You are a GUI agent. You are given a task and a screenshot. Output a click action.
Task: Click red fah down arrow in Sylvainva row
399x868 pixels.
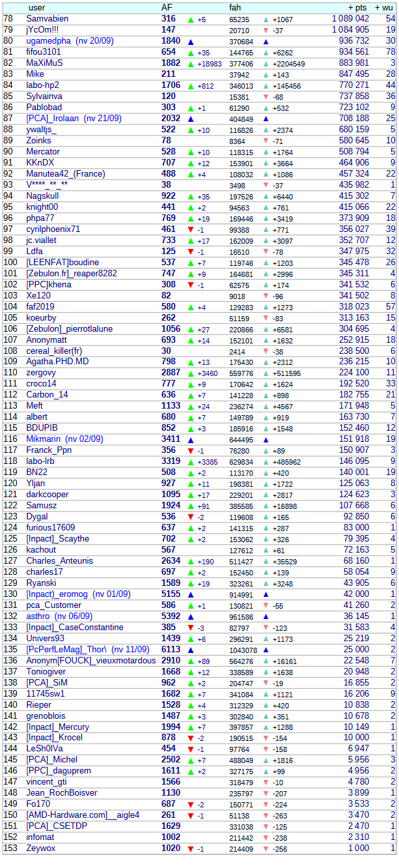tap(266, 96)
